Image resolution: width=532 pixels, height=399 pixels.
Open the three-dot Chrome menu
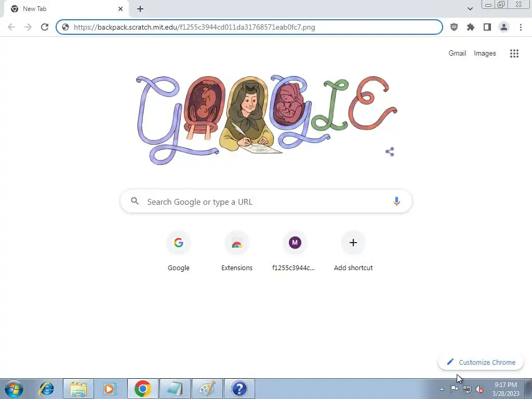coord(521,27)
